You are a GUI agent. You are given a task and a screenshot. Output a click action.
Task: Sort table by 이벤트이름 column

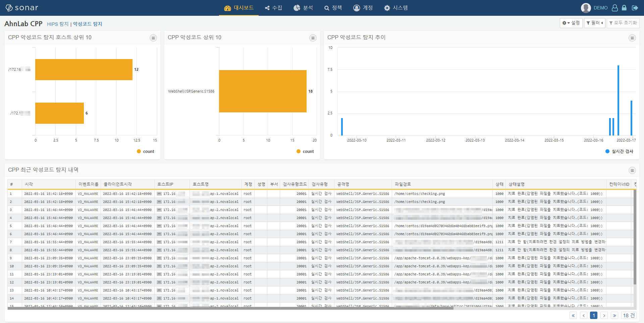(x=89, y=184)
